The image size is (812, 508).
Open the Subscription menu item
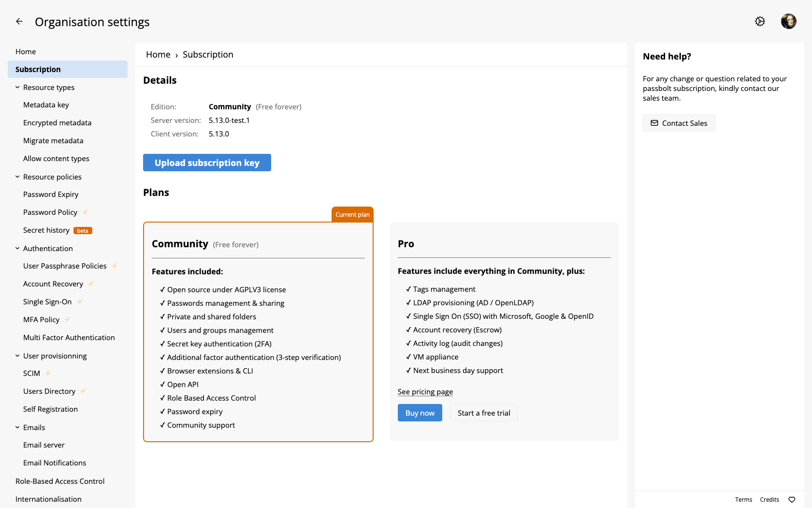[68, 69]
